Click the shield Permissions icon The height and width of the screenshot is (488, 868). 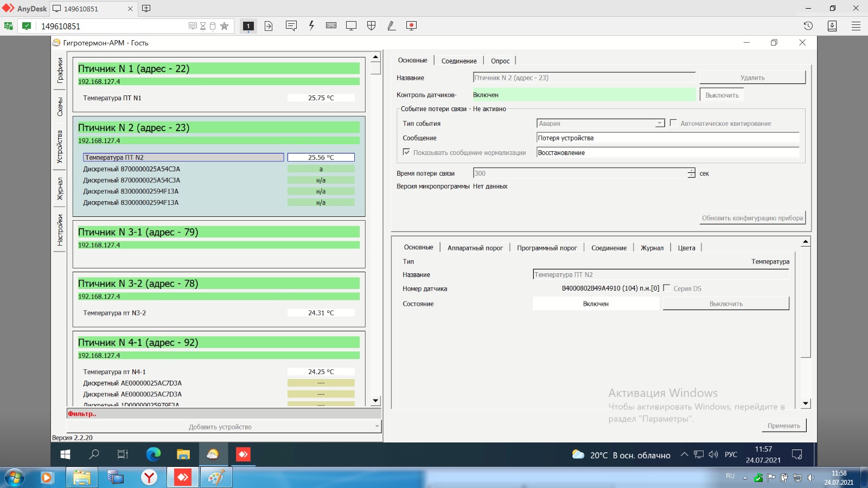coord(372,25)
